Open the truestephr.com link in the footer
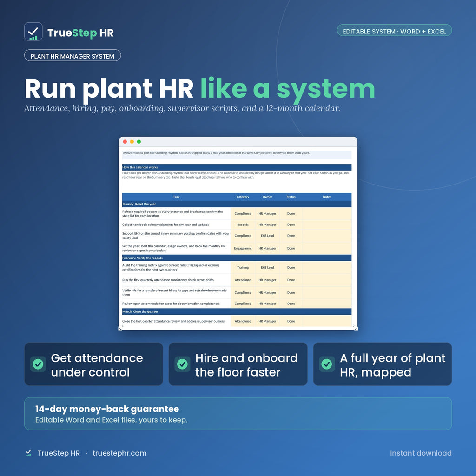 (119, 453)
